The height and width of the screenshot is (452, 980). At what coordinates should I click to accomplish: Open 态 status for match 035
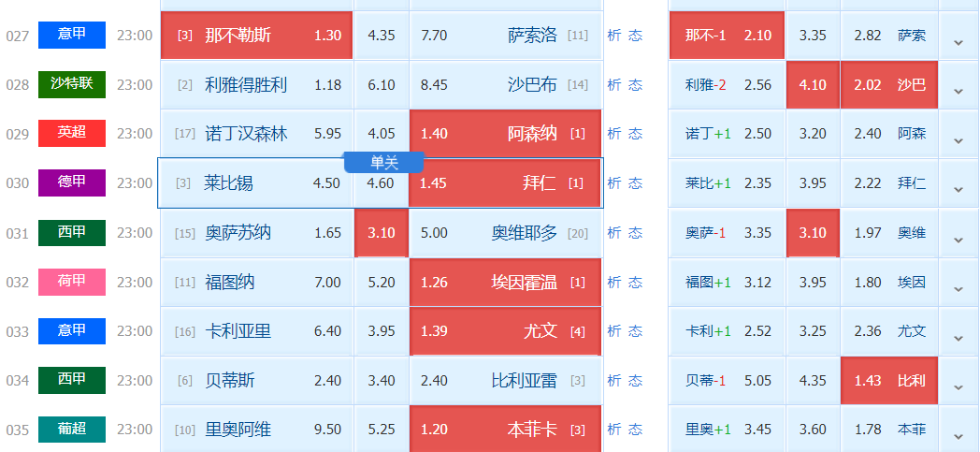click(x=636, y=430)
